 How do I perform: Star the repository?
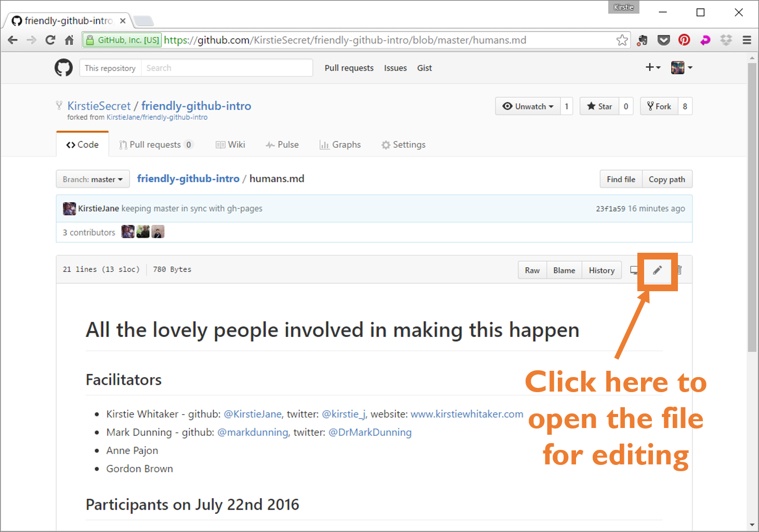599,106
